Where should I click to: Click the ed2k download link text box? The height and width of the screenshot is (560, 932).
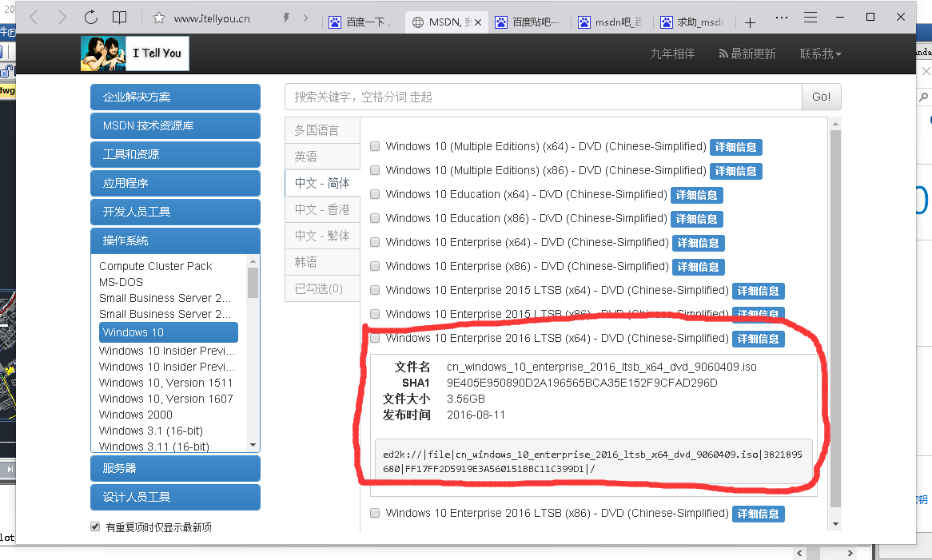[593, 462]
